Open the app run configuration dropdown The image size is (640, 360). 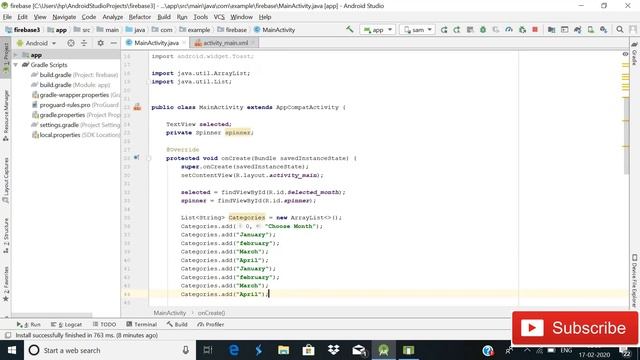378,30
